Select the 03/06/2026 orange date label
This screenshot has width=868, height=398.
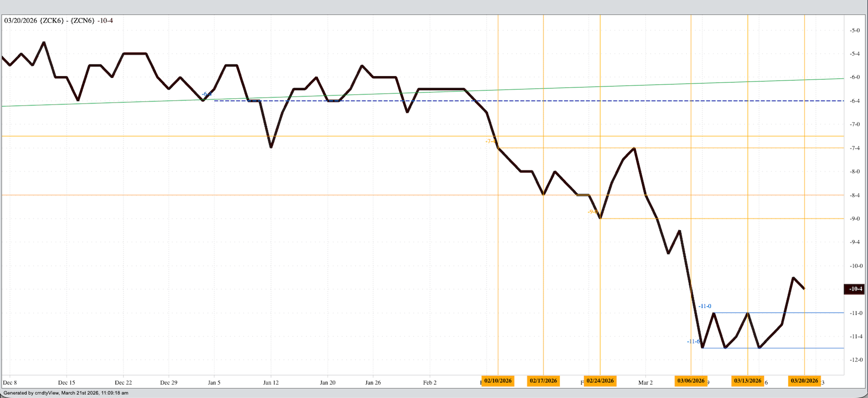click(x=690, y=381)
